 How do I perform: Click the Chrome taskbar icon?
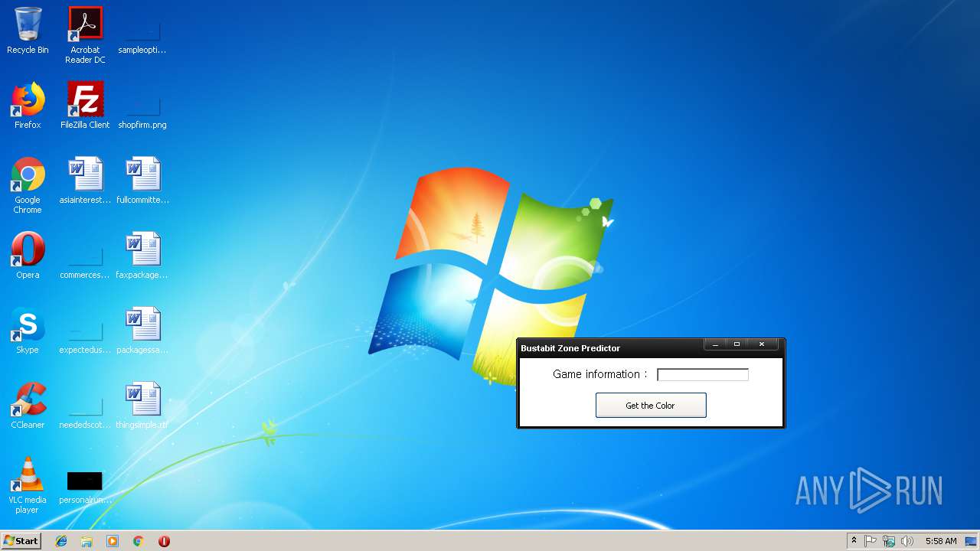coord(139,541)
